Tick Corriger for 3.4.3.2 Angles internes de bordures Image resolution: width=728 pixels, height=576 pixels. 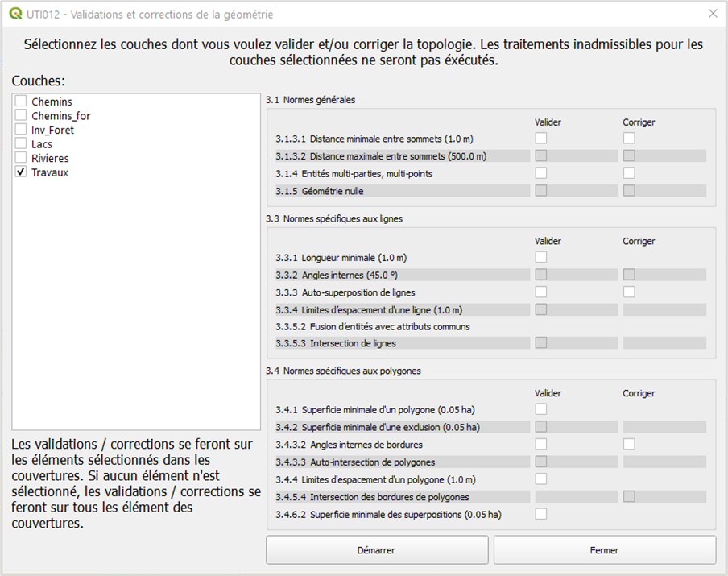point(629,444)
